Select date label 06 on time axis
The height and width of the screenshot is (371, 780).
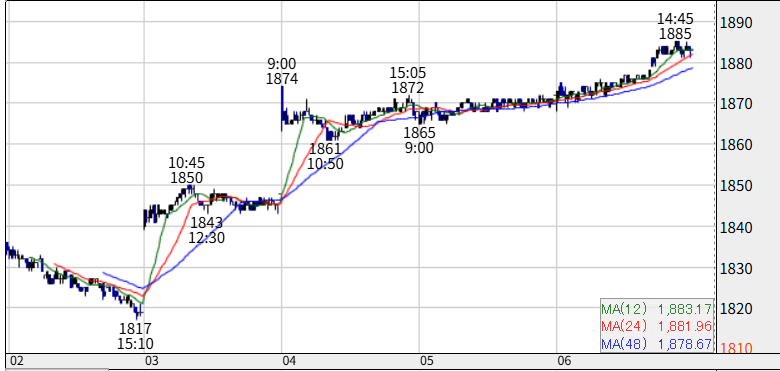[563, 361]
